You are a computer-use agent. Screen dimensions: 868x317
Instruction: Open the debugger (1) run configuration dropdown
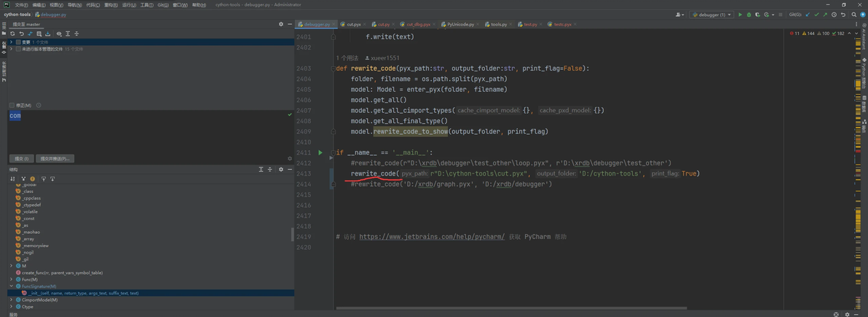(x=711, y=15)
